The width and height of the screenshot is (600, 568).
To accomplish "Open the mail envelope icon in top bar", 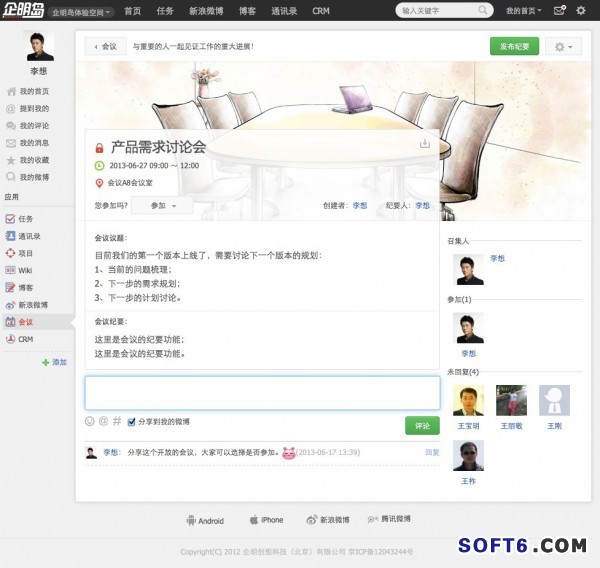I will coord(558,10).
